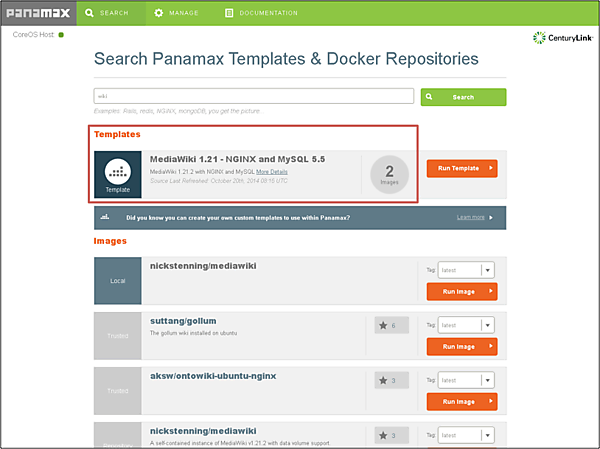This screenshot has height=449, width=600.
Task: Click the CoreOS Host green status indicator
Action: (x=61, y=35)
